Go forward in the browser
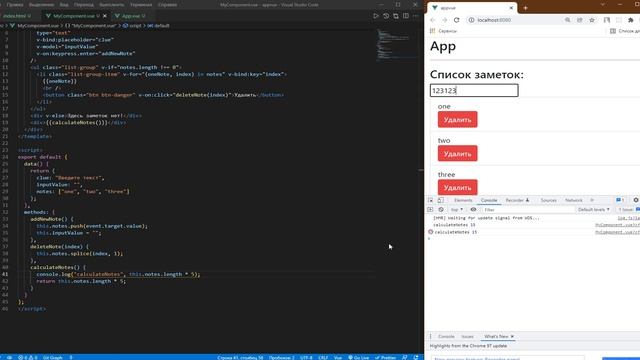The width and height of the screenshot is (640, 360). [444, 20]
